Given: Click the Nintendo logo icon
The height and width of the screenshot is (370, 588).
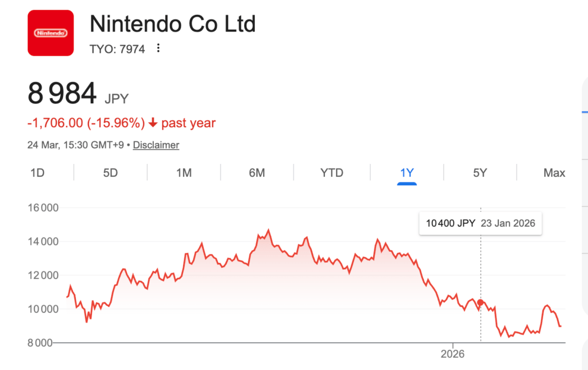Looking at the screenshot, I should pyautogui.click(x=50, y=33).
